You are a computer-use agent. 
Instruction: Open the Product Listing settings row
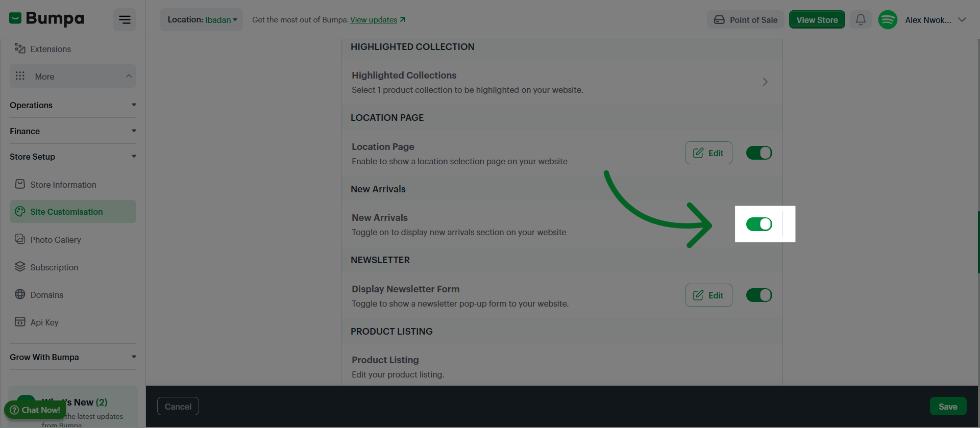[x=561, y=367]
